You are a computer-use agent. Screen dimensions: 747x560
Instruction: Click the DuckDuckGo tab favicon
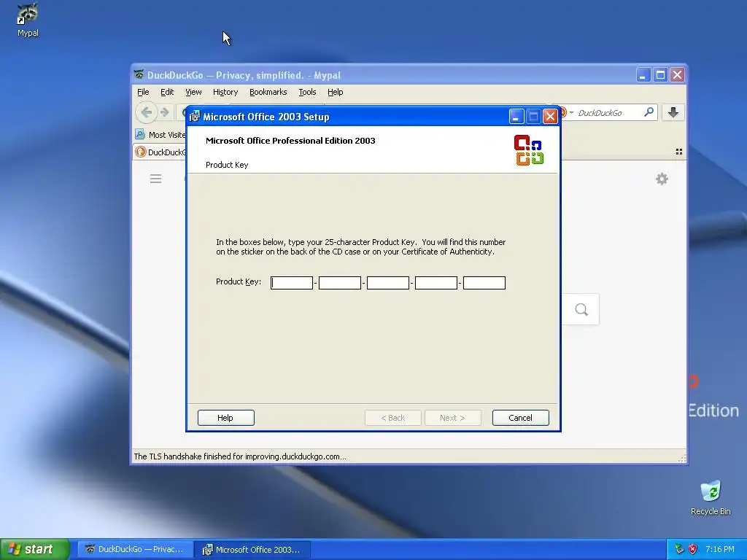[140, 152]
